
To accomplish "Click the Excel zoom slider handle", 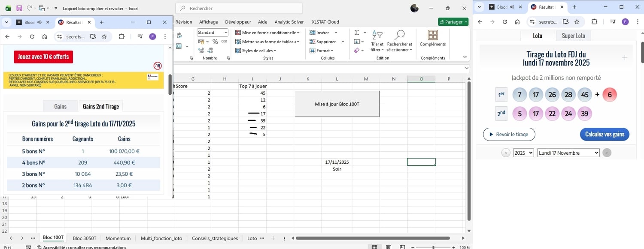I will [x=433, y=247].
